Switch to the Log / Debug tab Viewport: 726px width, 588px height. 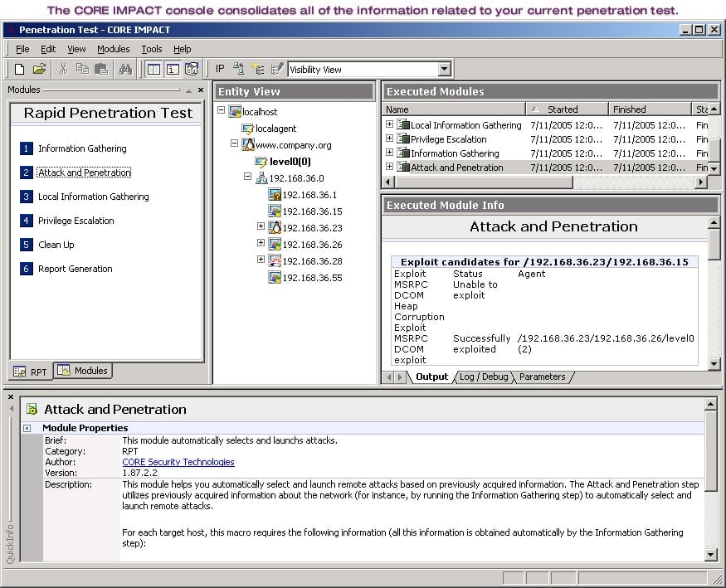tap(484, 377)
